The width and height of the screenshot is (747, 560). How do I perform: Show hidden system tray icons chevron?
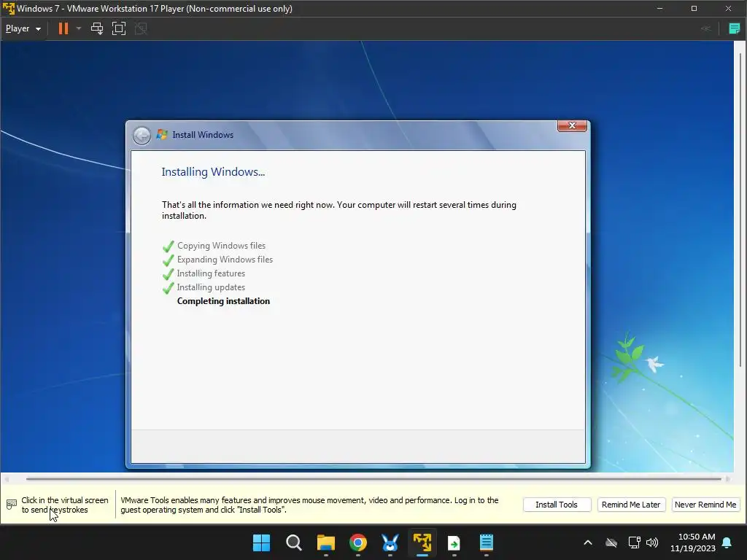[x=588, y=542]
